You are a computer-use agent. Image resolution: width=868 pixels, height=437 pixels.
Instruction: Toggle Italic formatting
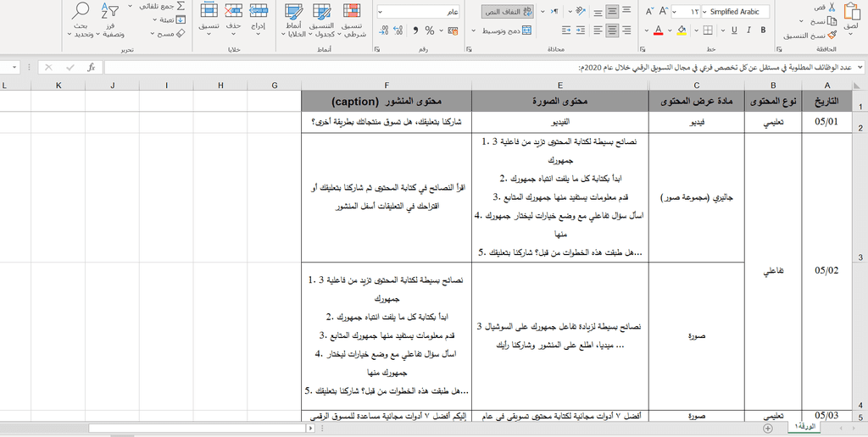tap(749, 30)
